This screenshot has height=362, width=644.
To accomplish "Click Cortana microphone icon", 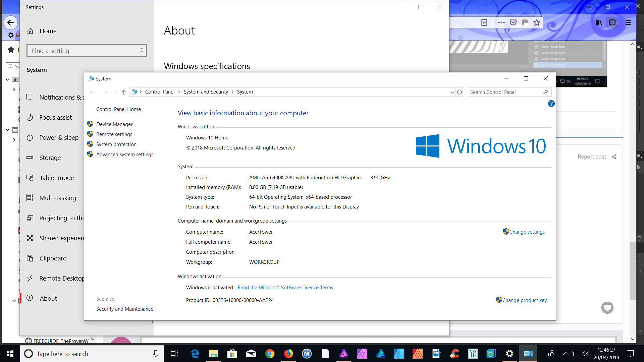I will pyautogui.click(x=156, y=354).
